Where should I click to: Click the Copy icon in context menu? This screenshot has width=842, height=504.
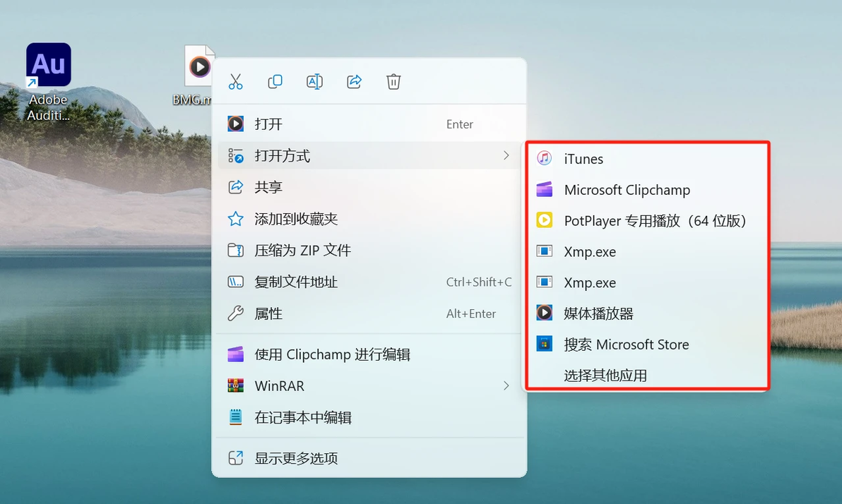click(x=275, y=82)
